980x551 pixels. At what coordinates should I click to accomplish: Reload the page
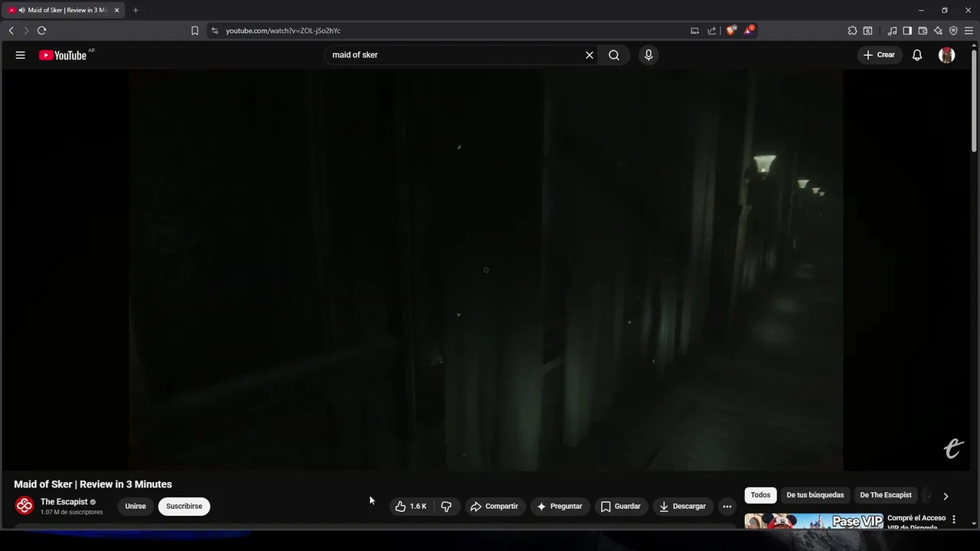point(41,31)
